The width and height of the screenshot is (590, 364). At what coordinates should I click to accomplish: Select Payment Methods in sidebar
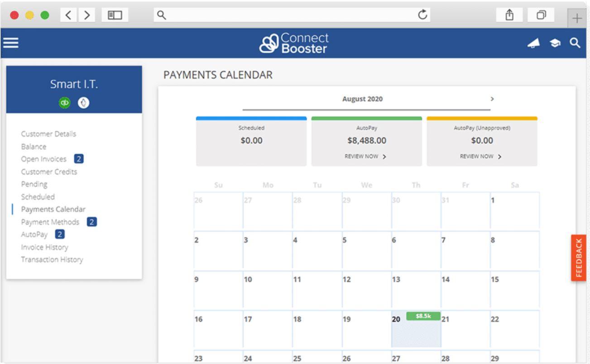pos(50,222)
